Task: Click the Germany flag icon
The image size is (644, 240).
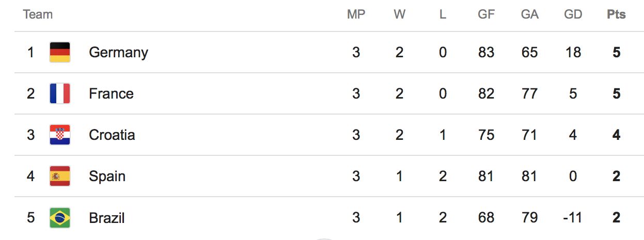Action: click(60, 53)
